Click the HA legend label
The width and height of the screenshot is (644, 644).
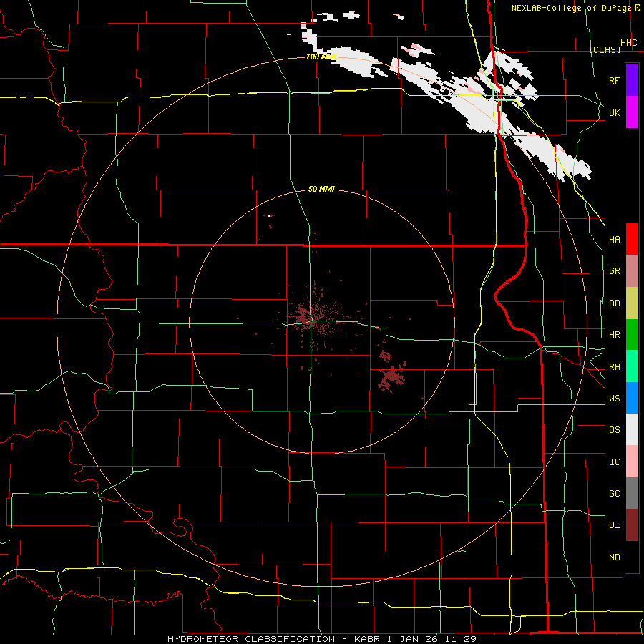tap(615, 240)
